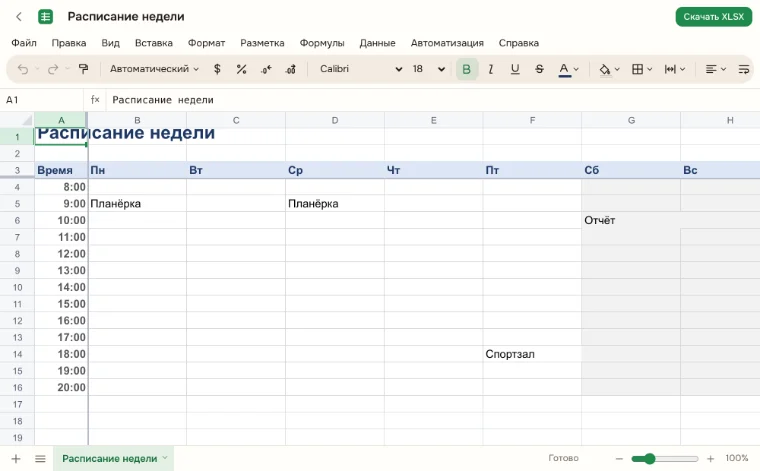This screenshot has height=471, width=760.
Task: Open the Разметка menu
Action: [x=262, y=43]
